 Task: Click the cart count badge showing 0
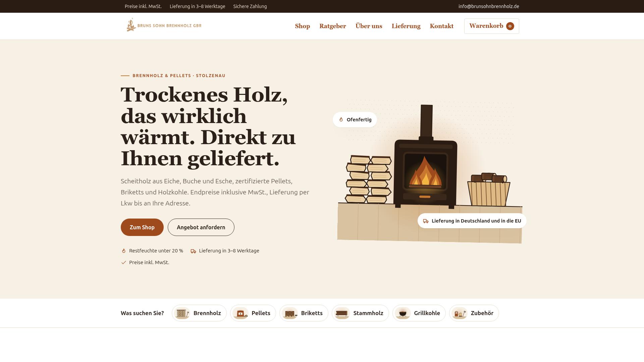pos(510,26)
